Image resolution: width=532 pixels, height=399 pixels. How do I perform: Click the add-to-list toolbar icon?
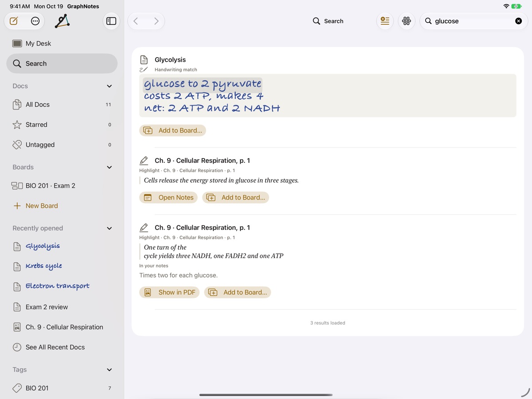click(385, 21)
